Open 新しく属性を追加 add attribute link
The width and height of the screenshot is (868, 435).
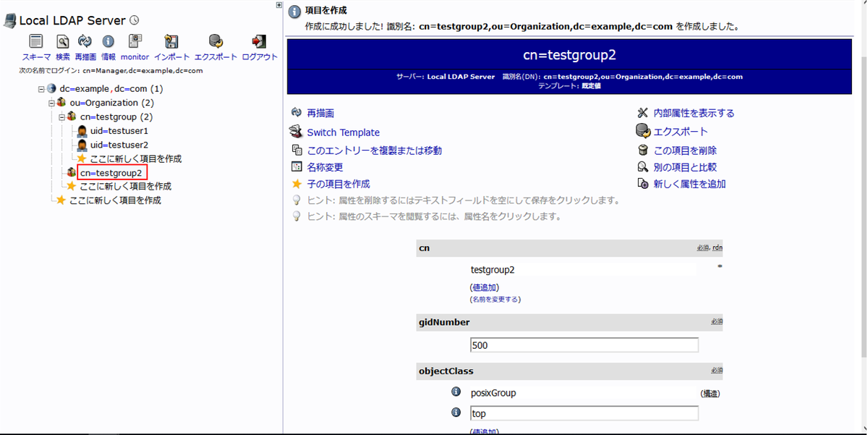tap(689, 184)
